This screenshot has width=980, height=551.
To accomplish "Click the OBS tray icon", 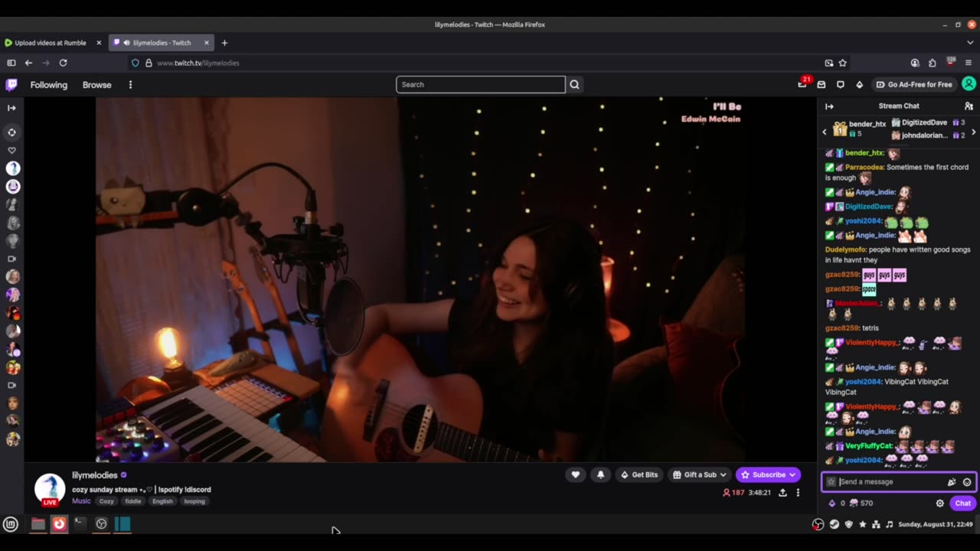I will (x=818, y=524).
